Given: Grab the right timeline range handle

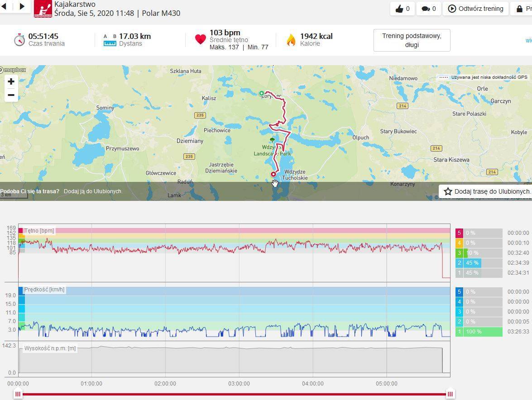Looking at the screenshot, I should point(450,394).
